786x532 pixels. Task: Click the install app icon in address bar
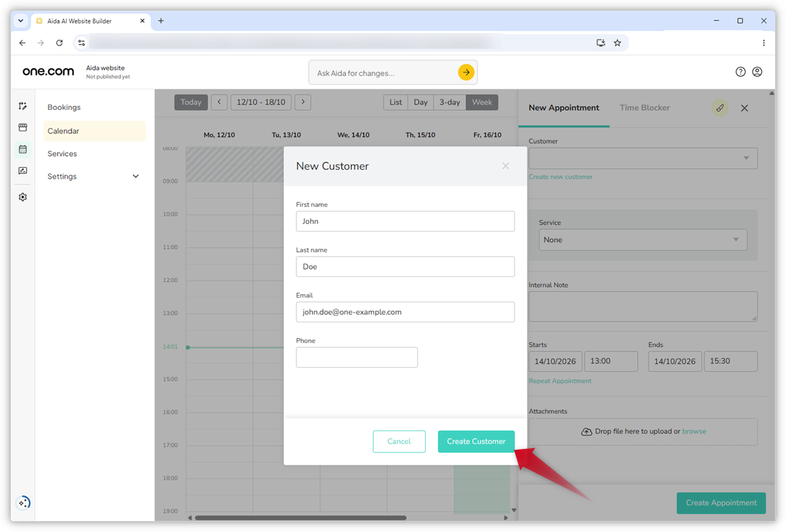(x=600, y=43)
